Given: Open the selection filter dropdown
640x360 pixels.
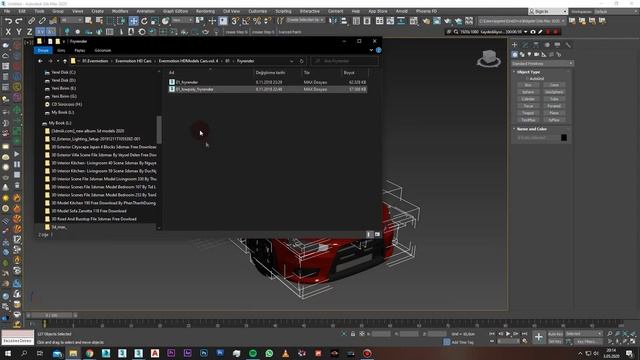Looking at the screenshot, I should click(71, 20).
